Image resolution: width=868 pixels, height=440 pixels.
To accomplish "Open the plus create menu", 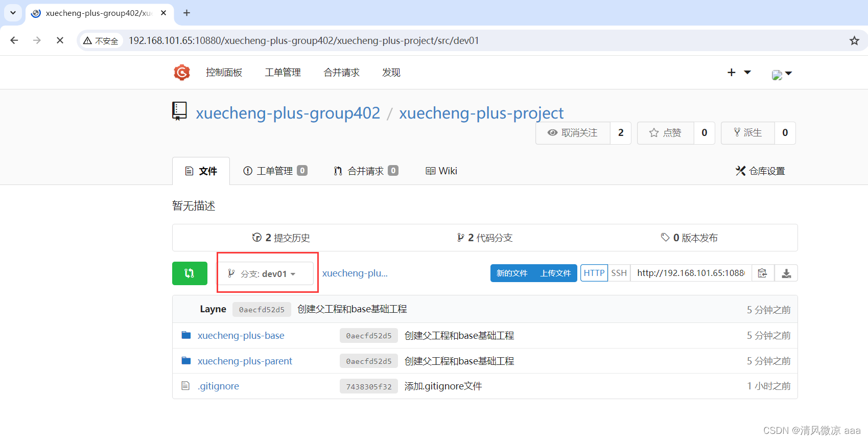I will (x=739, y=73).
